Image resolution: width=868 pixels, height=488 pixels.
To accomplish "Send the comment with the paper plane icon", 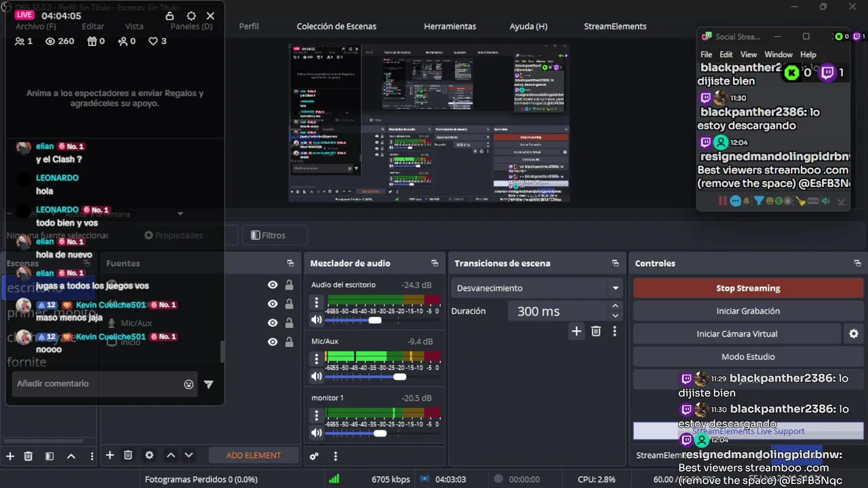I will 208,384.
